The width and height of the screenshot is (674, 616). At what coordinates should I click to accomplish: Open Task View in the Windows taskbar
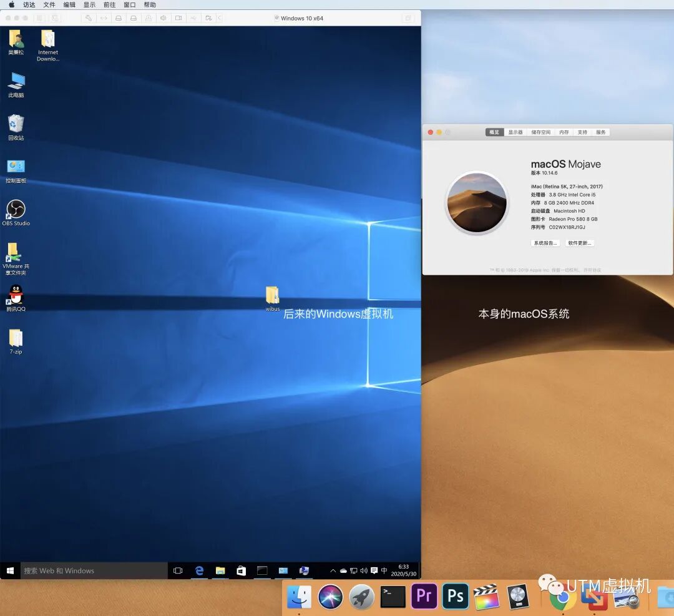tap(178, 570)
